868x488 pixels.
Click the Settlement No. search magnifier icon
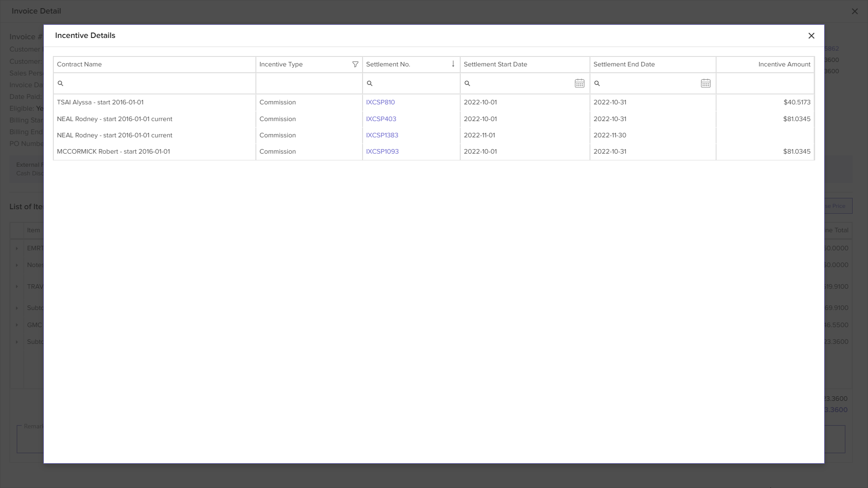coord(370,84)
